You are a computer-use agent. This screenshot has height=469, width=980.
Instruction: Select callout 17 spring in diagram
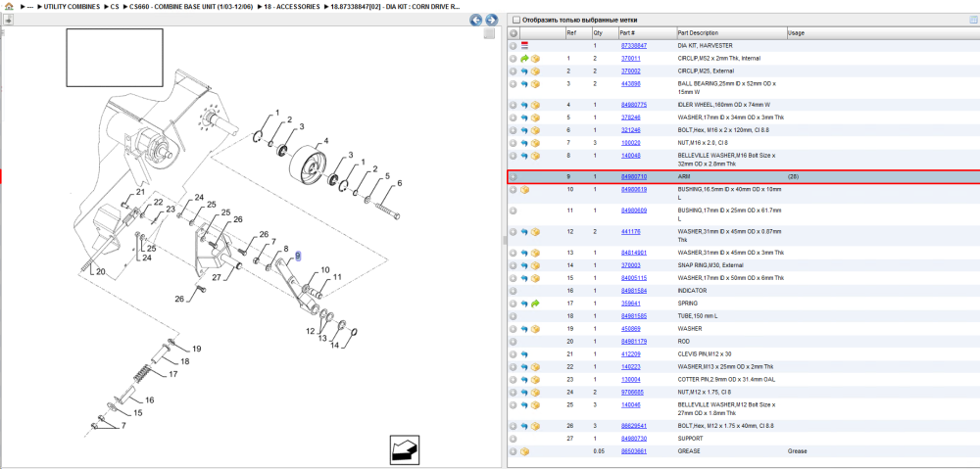pyautogui.click(x=173, y=374)
